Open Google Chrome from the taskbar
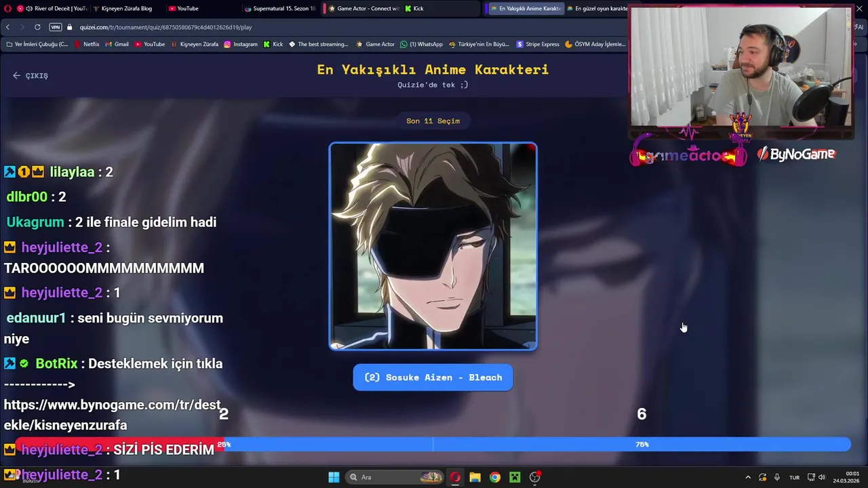 click(x=495, y=477)
